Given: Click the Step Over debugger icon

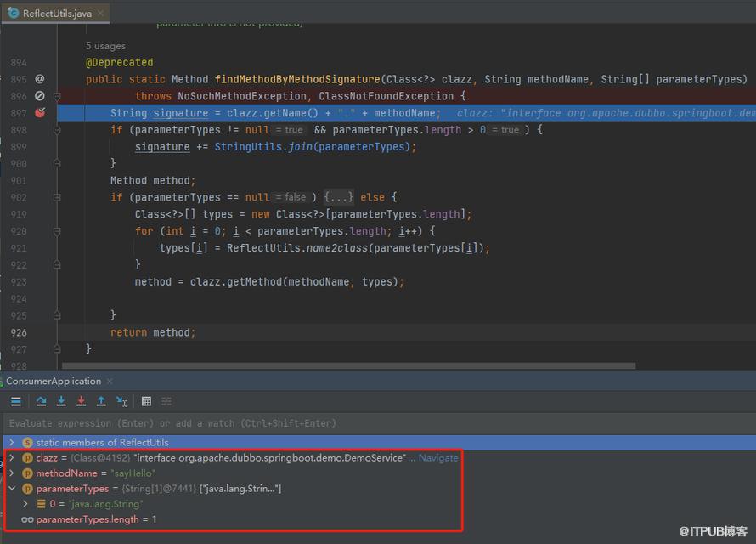Looking at the screenshot, I should pyautogui.click(x=41, y=401).
